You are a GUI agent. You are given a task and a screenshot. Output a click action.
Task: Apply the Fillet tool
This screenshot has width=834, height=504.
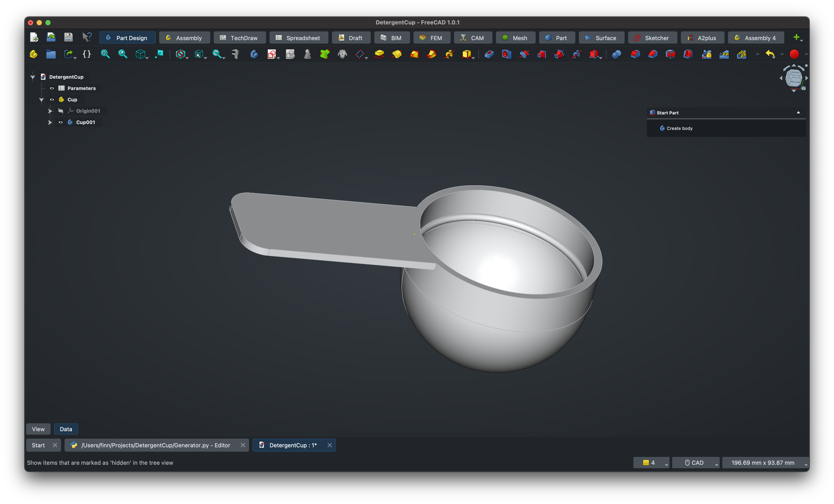tap(635, 54)
